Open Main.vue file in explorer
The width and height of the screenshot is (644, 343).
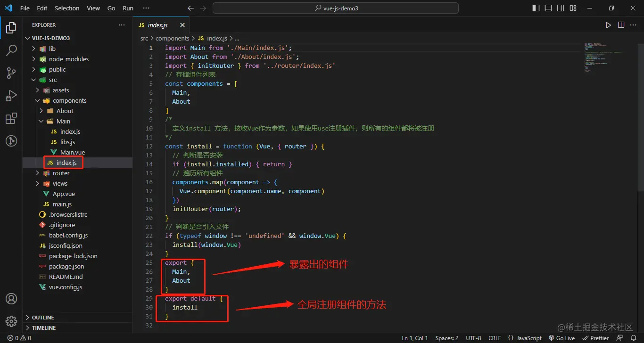[x=73, y=152]
